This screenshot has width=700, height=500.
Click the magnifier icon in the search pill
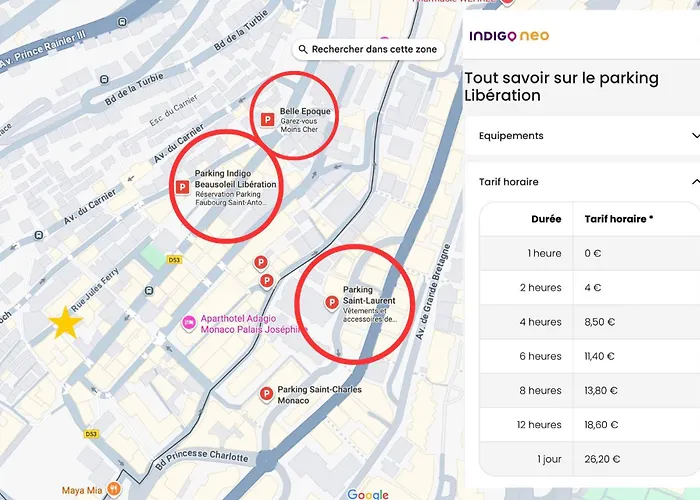pyautogui.click(x=303, y=49)
